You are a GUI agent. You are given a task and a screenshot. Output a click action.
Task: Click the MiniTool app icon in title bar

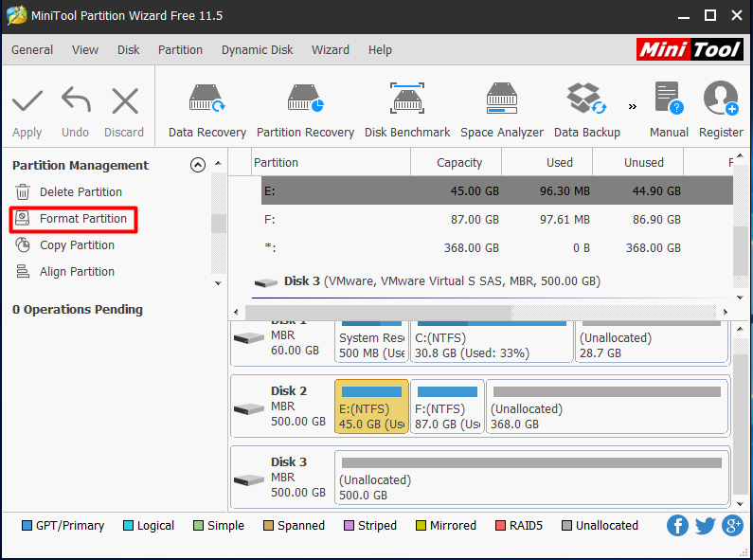pos(17,15)
